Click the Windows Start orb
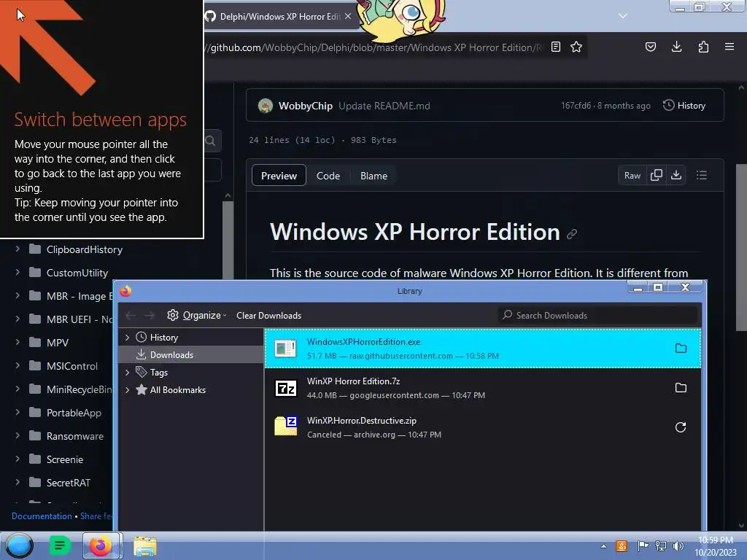Screen dimensions: 747x560 tap(19, 545)
